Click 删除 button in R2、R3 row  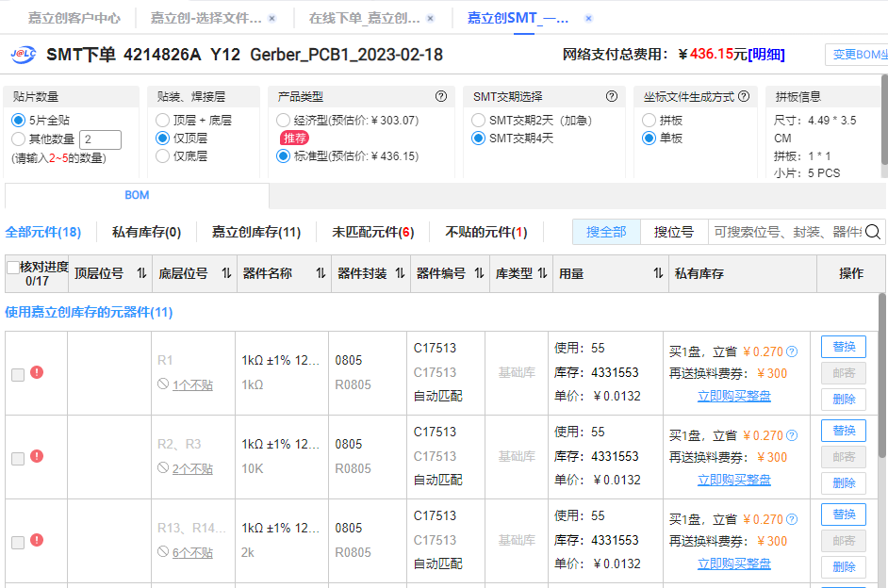(844, 482)
